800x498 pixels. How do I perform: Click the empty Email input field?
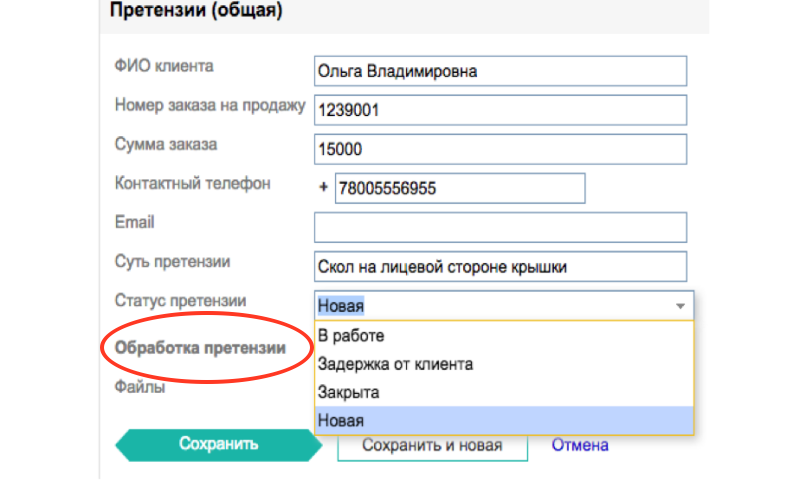click(x=501, y=227)
